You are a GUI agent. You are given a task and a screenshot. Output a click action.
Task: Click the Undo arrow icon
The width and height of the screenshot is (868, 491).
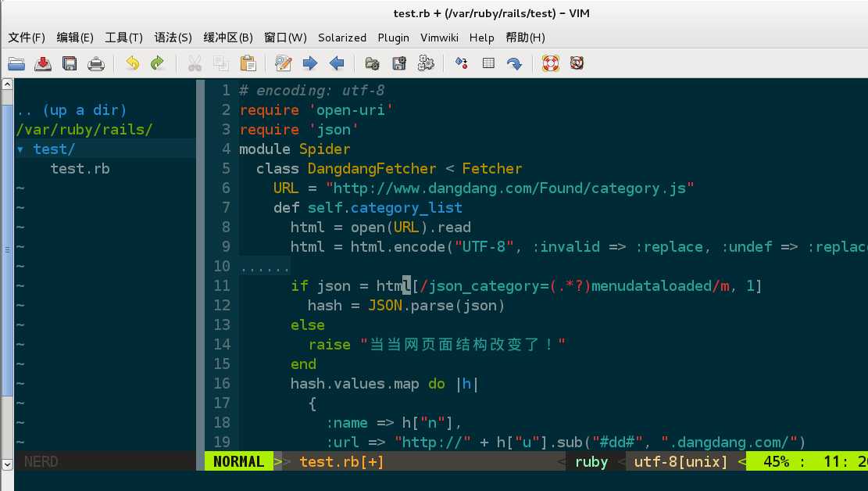(132, 64)
